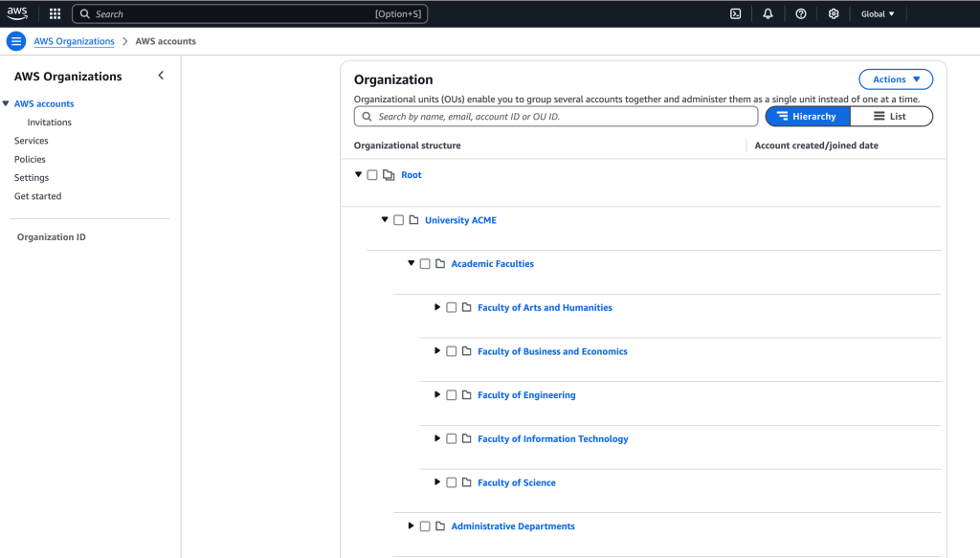Screen dimensions: 980x558
Task: Open the Administrative Departments link
Action: (513, 526)
